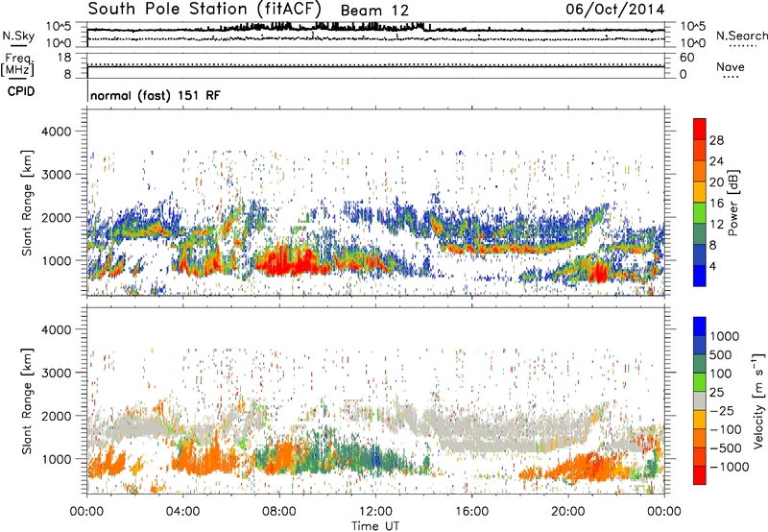Click the Nave legend label
Screen dimensions: 768x532
[730, 66]
